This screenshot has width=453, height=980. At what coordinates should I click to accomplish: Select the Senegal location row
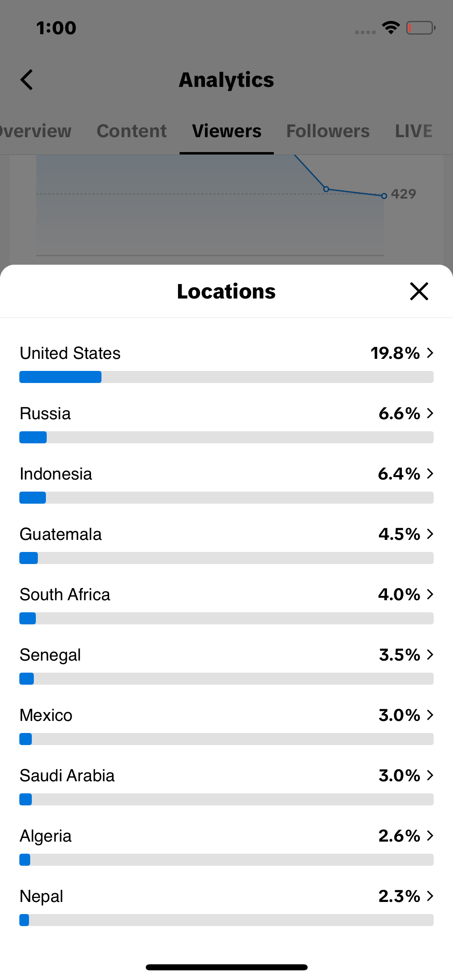[x=226, y=665]
